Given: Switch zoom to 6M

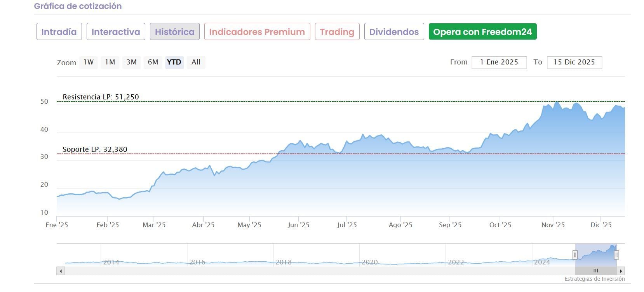Looking at the screenshot, I should coord(153,62).
